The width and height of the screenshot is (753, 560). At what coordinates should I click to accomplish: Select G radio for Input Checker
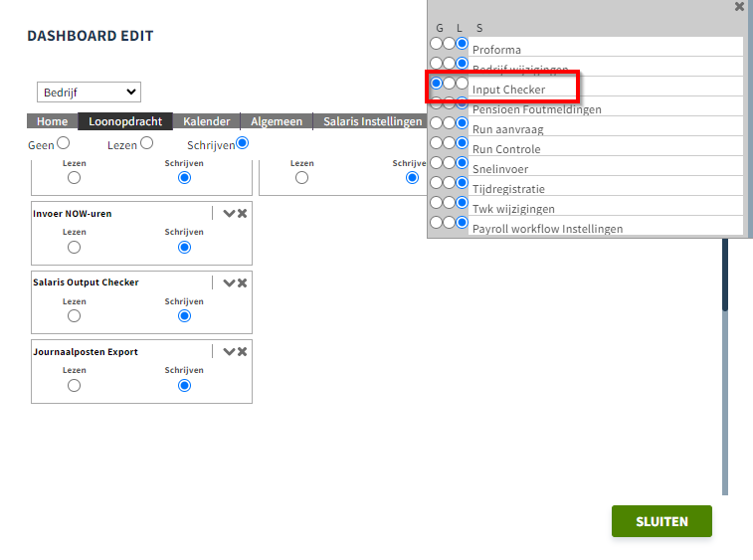pos(436,84)
